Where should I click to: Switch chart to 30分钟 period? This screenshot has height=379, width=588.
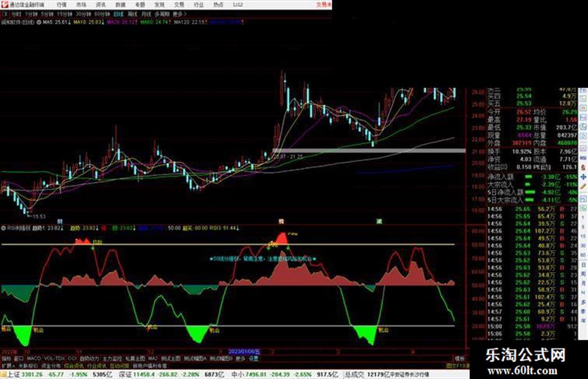click(x=83, y=14)
